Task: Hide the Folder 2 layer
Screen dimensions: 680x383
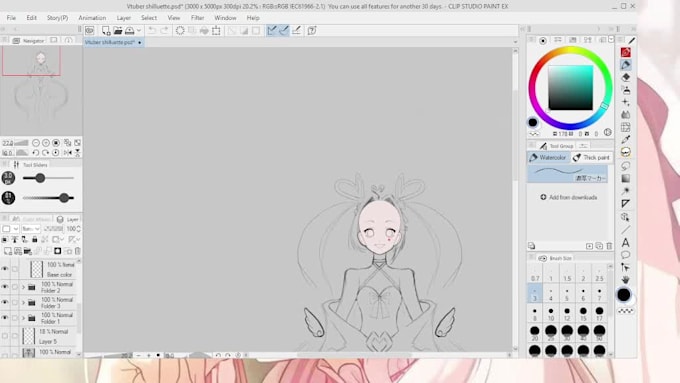Action: tap(5, 287)
